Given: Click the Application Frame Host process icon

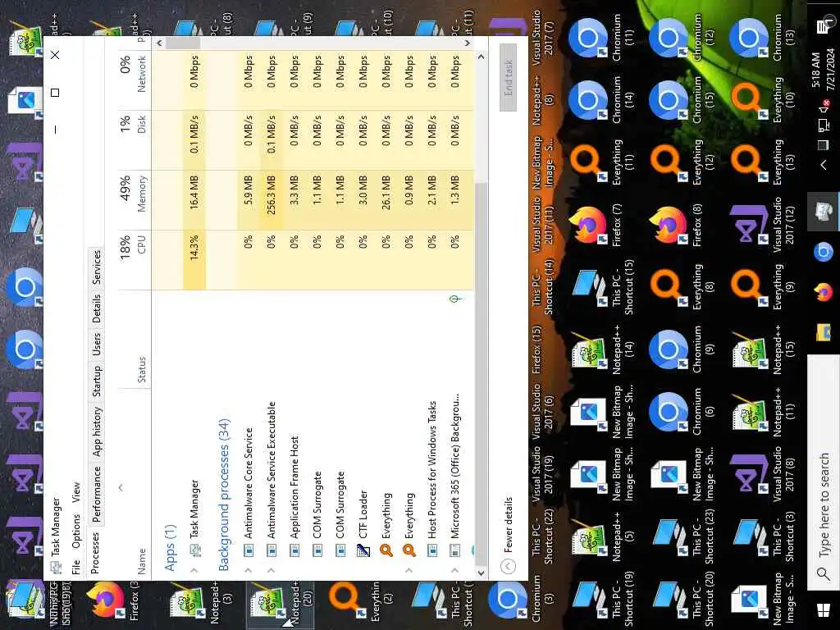Looking at the screenshot, I should pyautogui.click(x=294, y=550).
